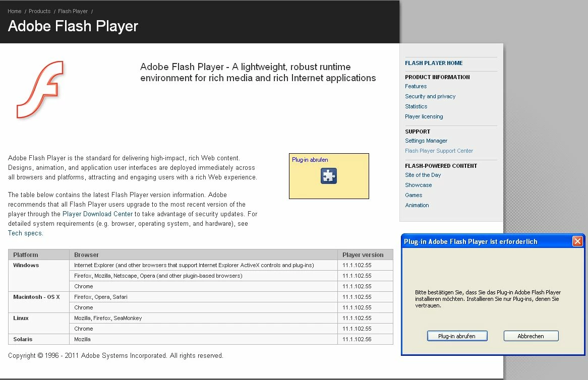Open Player licensing sidebar link
The image size is (588, 380).
coord(424,116)
